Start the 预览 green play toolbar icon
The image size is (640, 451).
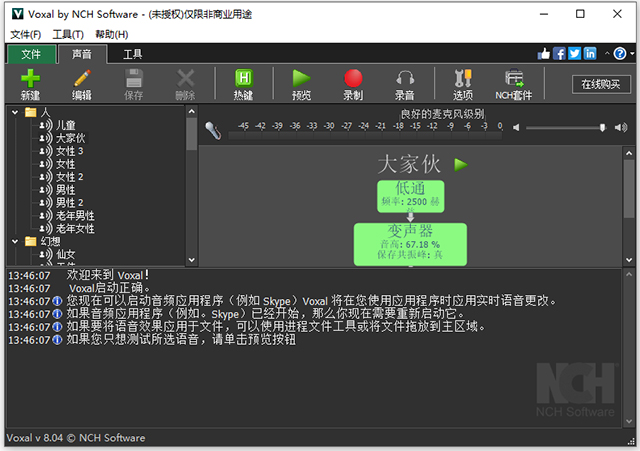302,78
